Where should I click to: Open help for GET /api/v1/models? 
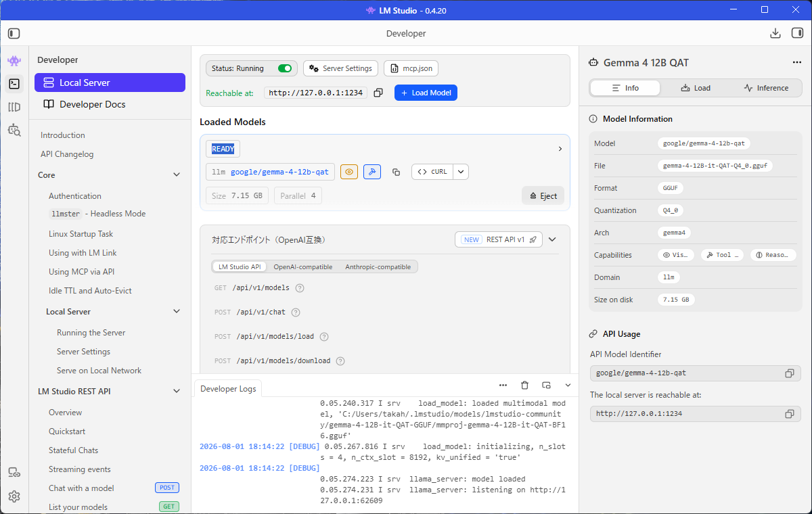300,288
